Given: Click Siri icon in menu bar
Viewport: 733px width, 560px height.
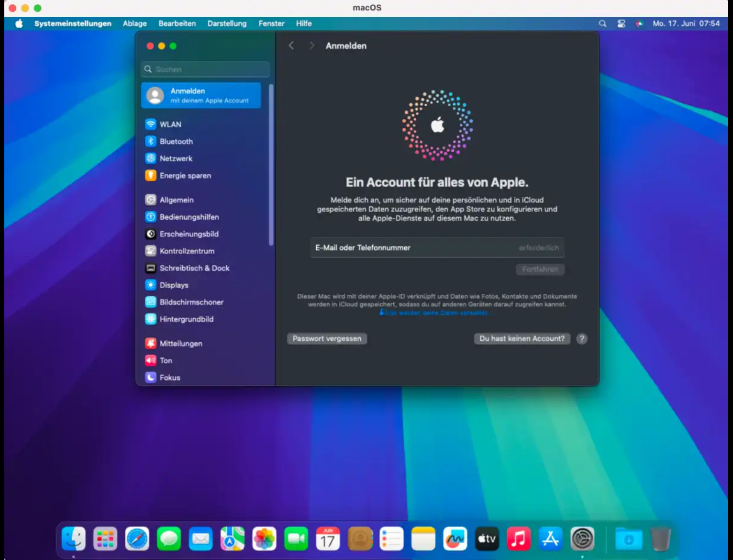Looking at the screenshot, I should [x=639, y=23].
